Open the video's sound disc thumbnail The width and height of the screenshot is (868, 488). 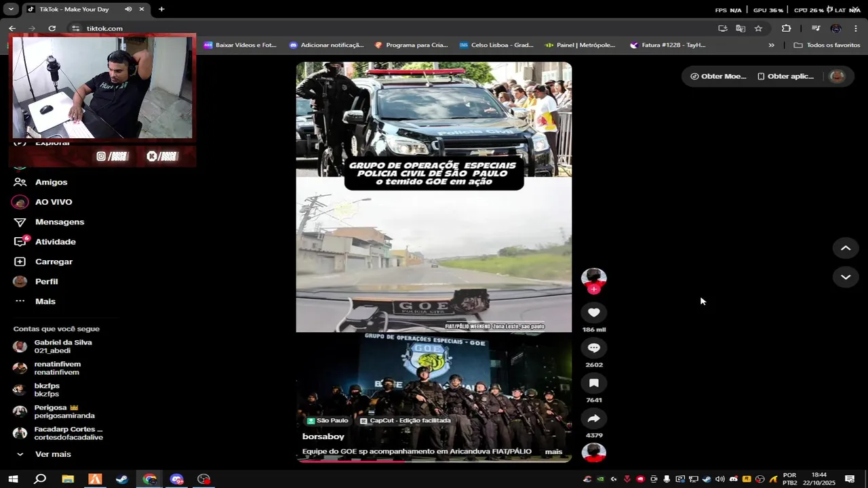point(593,453)
